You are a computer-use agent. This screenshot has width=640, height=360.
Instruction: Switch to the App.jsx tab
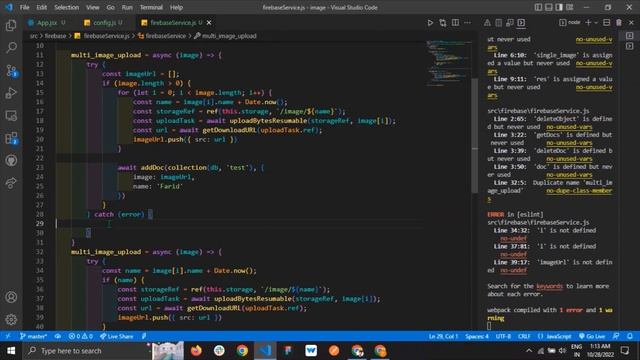tap(47, 23)
